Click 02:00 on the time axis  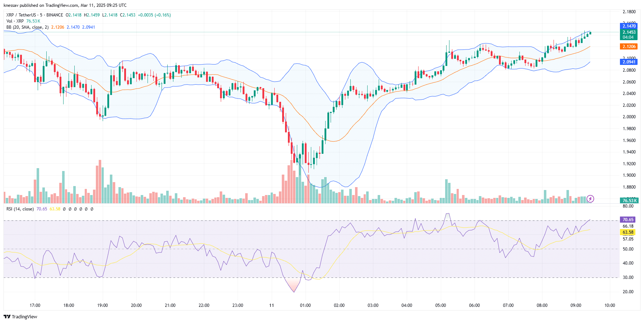tap(339, 305)
